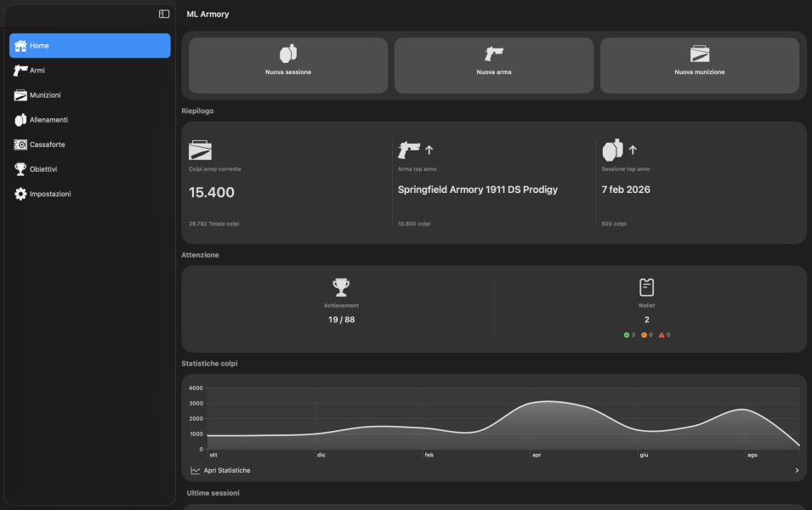This screenshot has height=510, width=812.
Task: Click the ammo box icon above Colpi anno corrente
Action: [200, 150]
